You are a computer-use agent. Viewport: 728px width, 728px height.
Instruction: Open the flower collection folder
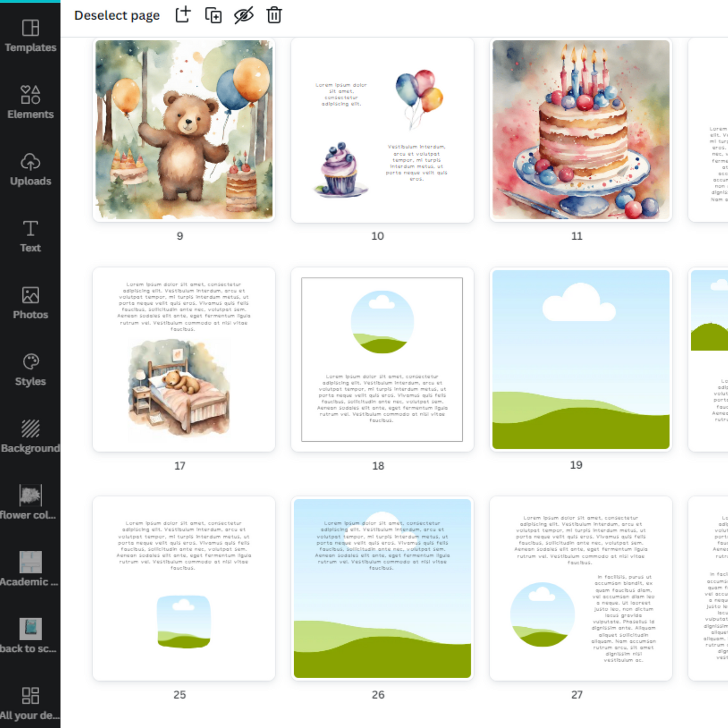point(30,503)
